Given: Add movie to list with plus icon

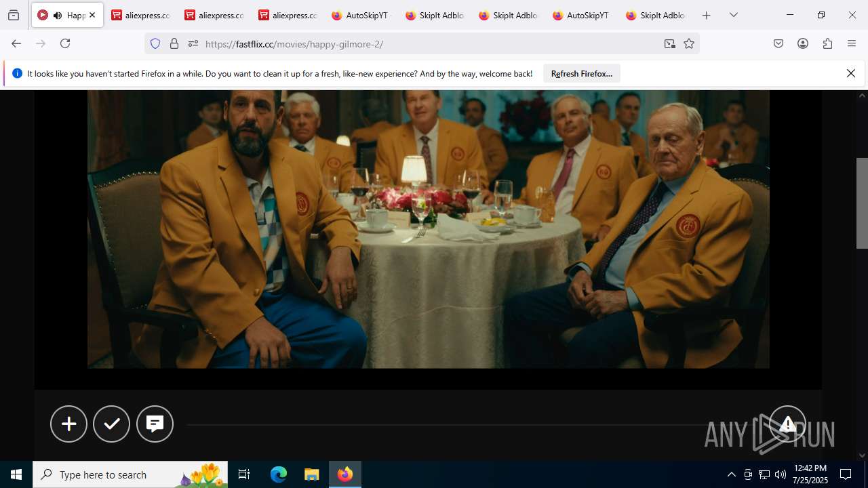Looking at the screenshot, I should click(68, 424).
